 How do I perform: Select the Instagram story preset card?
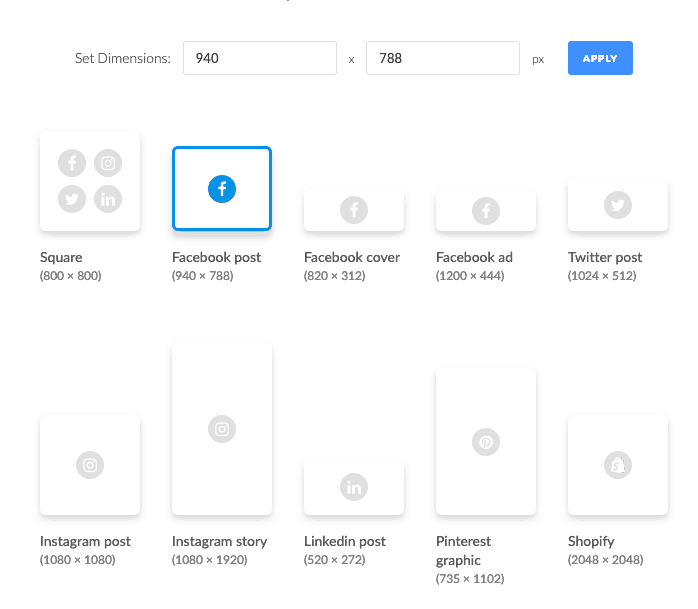click(x=222, y=429)
